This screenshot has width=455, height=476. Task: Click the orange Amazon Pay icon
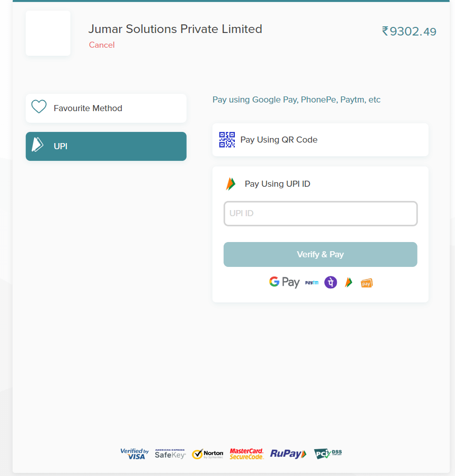click(x=367, y=283)
